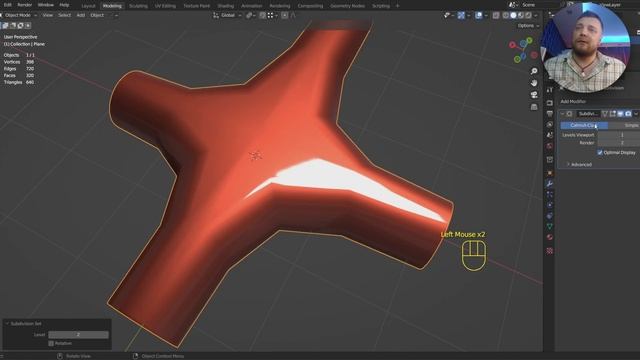Image resolution: width=640 pixels, height=360 pixels.
Task: Switch to the Shading workspace tab
Action: point(226,6)
